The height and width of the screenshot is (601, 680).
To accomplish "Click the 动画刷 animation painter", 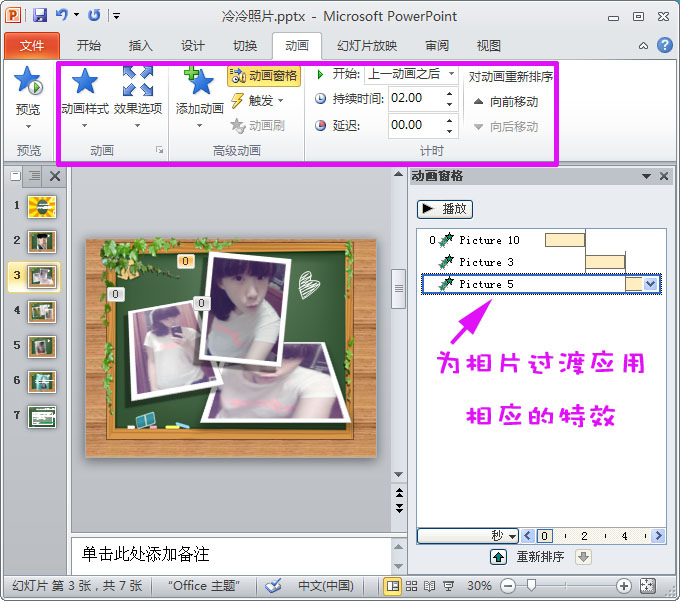I will tap(258, 126).
